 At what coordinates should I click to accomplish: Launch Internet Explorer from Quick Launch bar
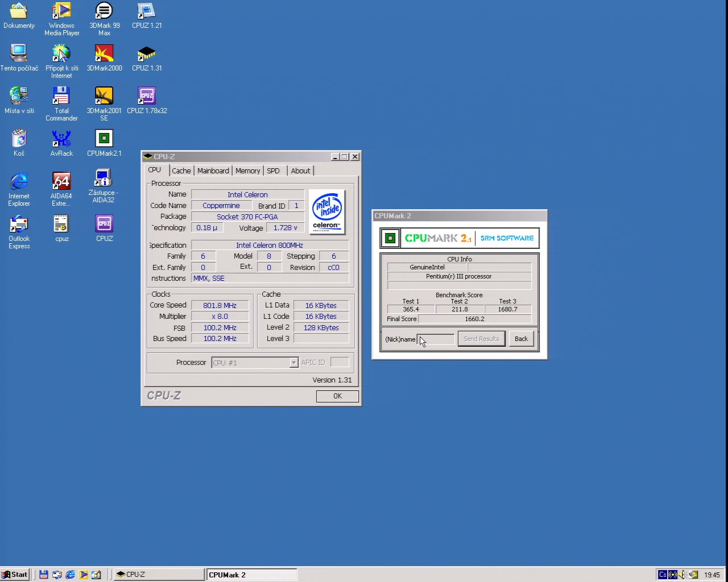point(70,575)
